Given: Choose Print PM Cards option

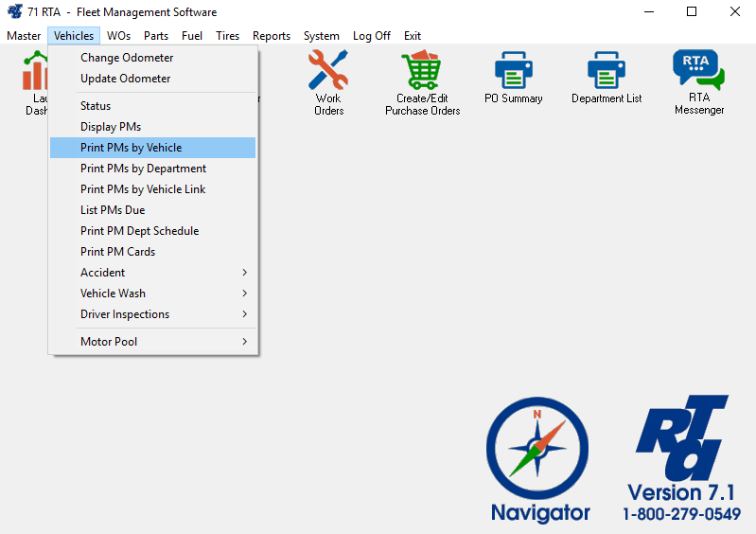Looking at the screenshot, I should click(118, 252).
